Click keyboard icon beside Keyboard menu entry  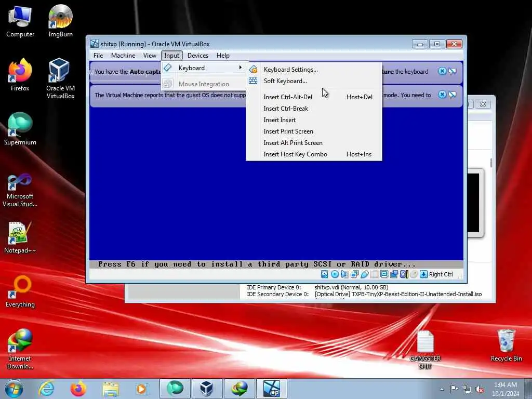(168, 68)
